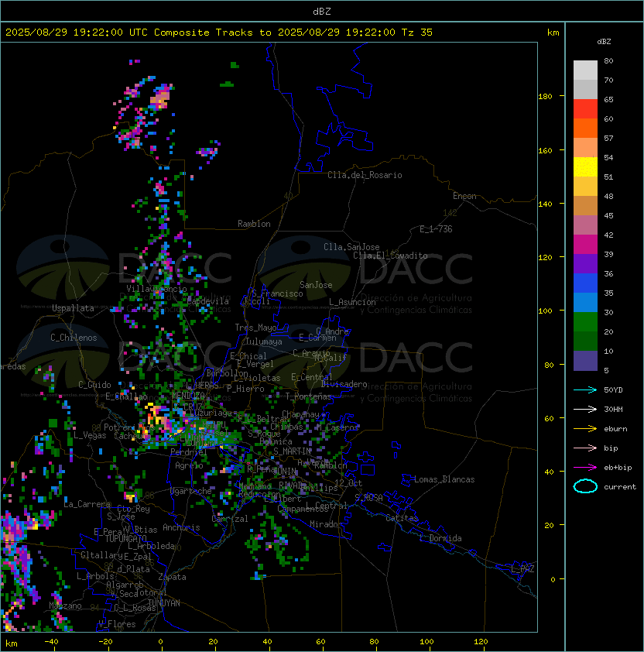Click the legend label 'eburn'

pyautogui.click(x=615, y=429)
